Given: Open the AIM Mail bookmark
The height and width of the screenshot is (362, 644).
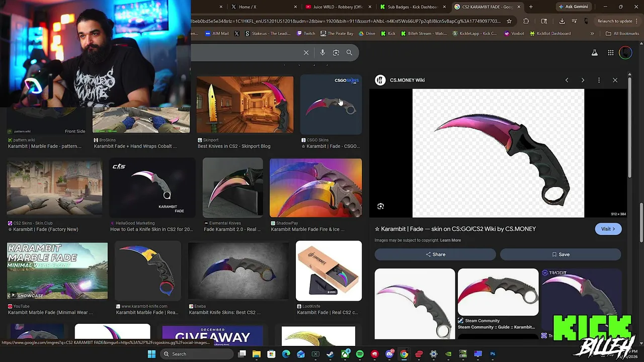Looking at the screenshot, I should tap(217, 34).
